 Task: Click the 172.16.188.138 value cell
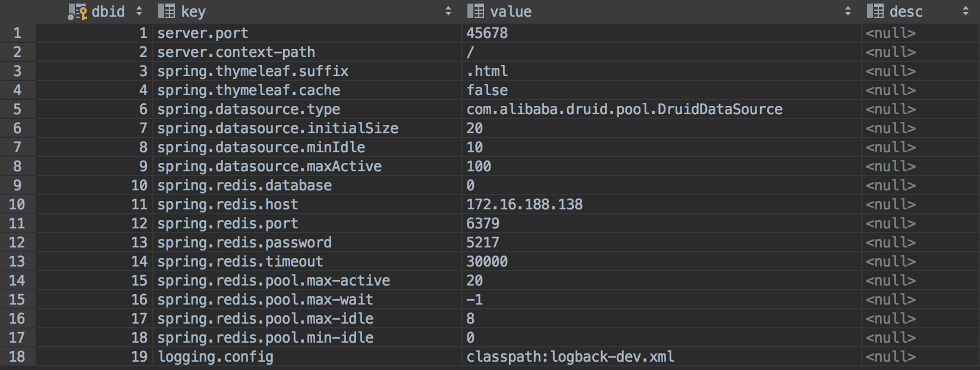(524, 205)
